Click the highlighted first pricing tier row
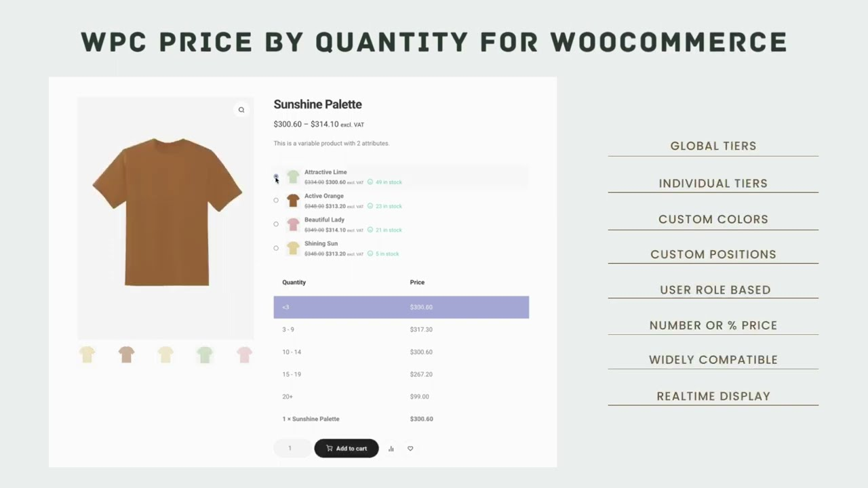Screen dimensions: 868x488 pyautogui.click(x=401, y=307)
